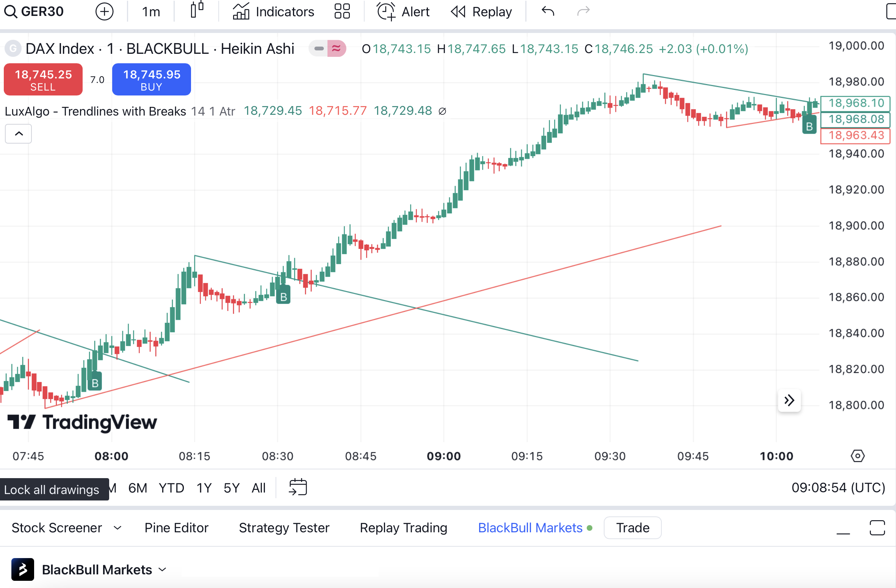Click the red 18,963.43 price label
Image resolution: width=896 pixels, height=588 pixels.
[x=855, y=136]
